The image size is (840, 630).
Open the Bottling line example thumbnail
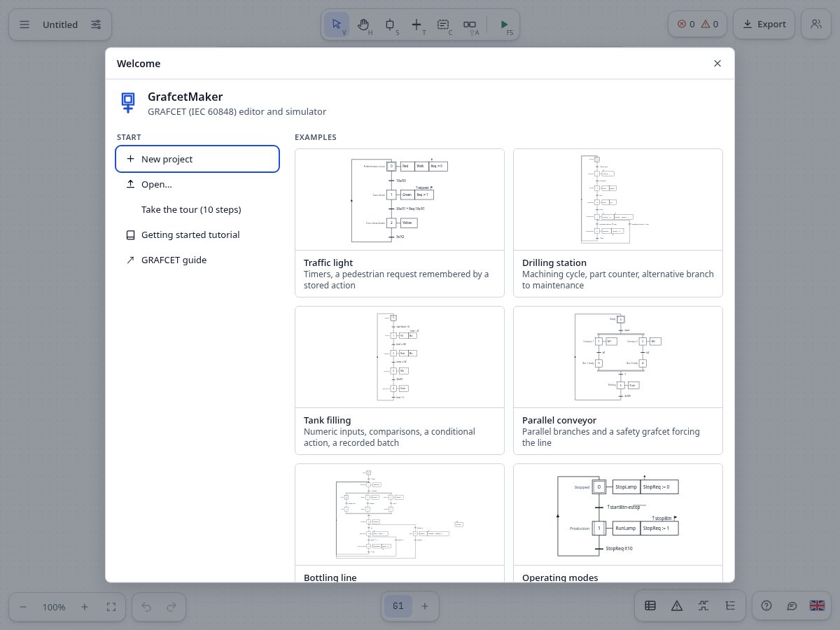(x=400, y=514)
